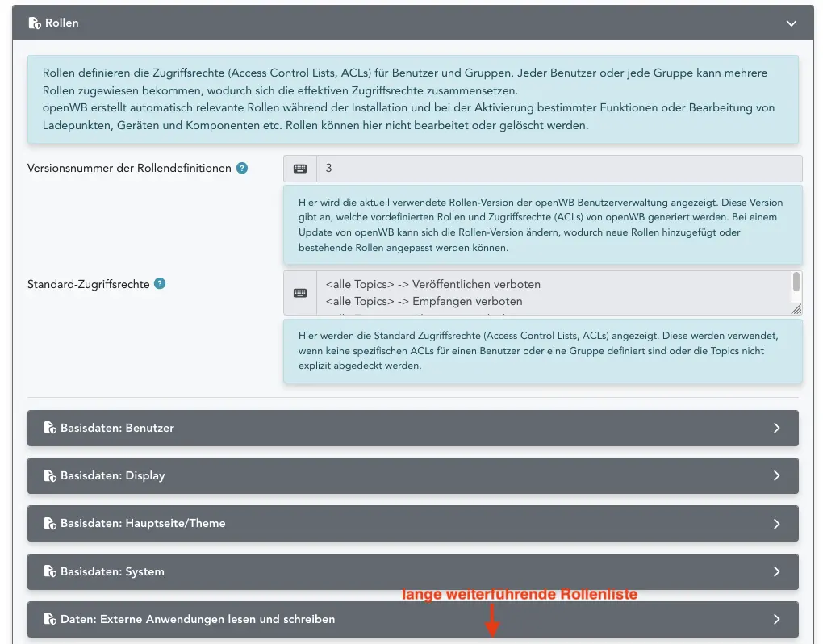Click shield icon of Basisdaten: Benutzer
This screenshot has width=823, height=644.
[x=50, y=429]
